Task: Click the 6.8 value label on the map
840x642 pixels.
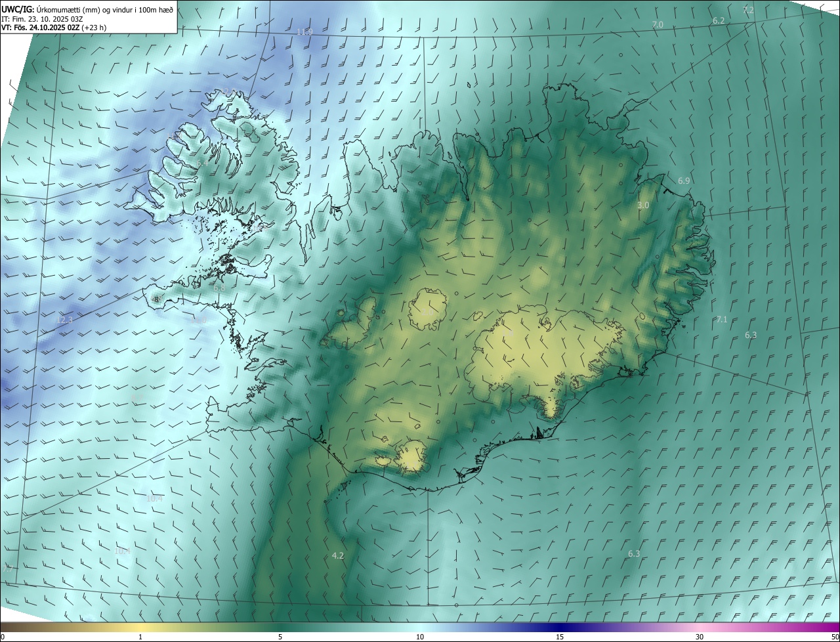Action: click(x=219, y=288)
